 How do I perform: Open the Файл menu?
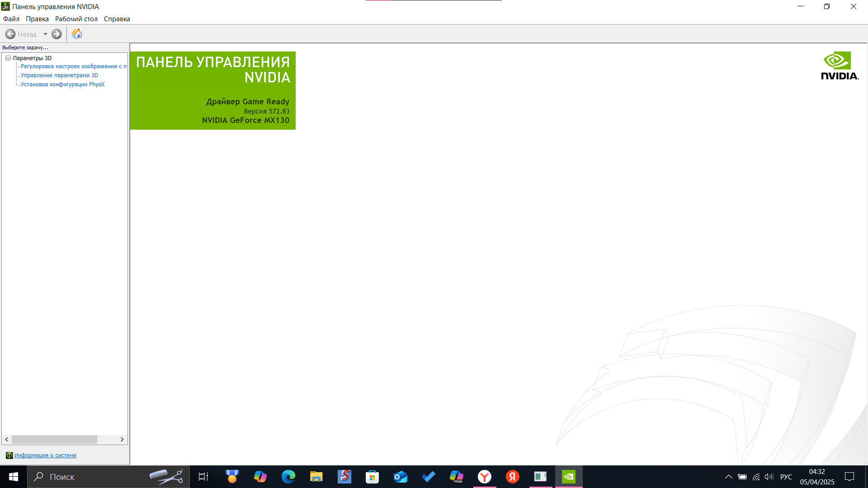tap(11, 19)
